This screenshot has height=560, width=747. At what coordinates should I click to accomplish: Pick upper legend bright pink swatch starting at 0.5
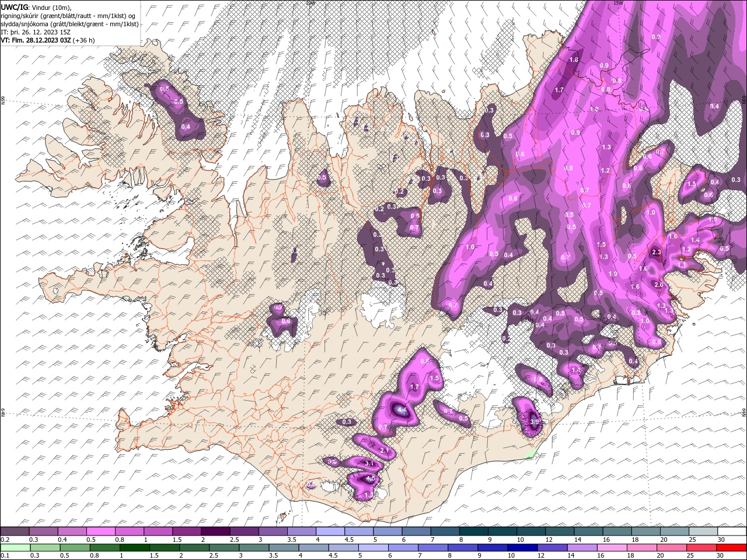[101, 531]
